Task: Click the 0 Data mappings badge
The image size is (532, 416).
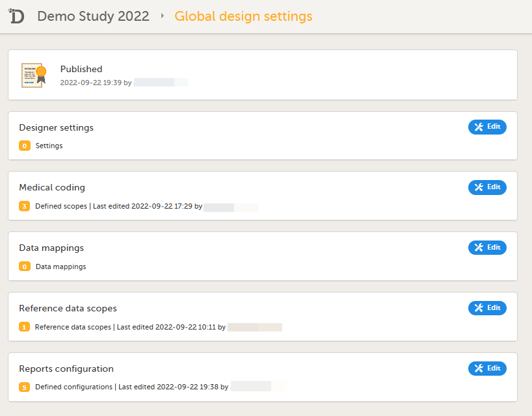Action: point(25,266)
